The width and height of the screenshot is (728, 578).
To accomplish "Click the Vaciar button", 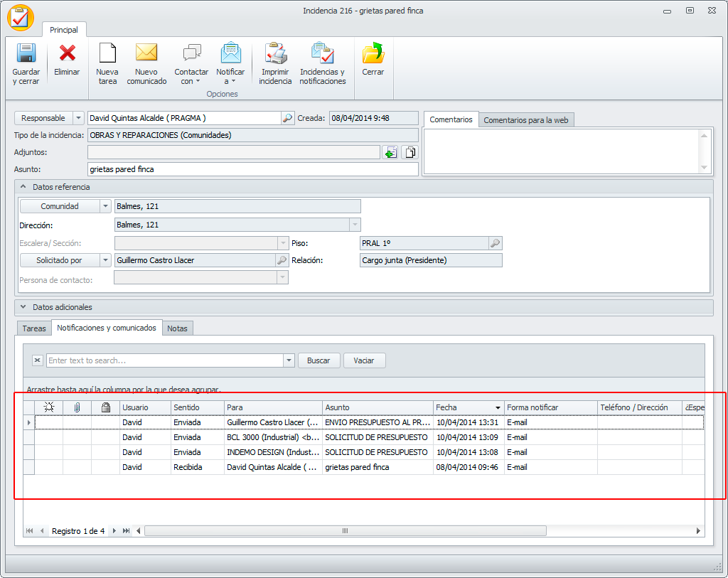I will (x=364, y=360).
